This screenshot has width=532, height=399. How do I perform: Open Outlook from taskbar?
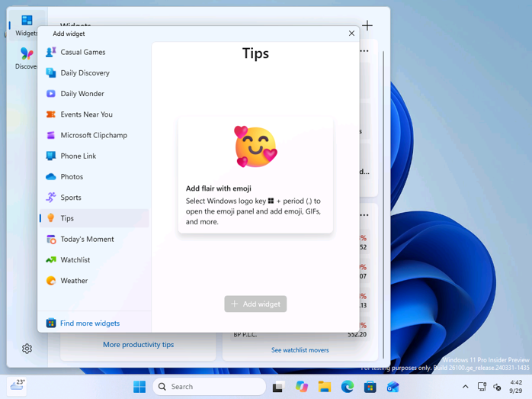(x=393, y=387)
